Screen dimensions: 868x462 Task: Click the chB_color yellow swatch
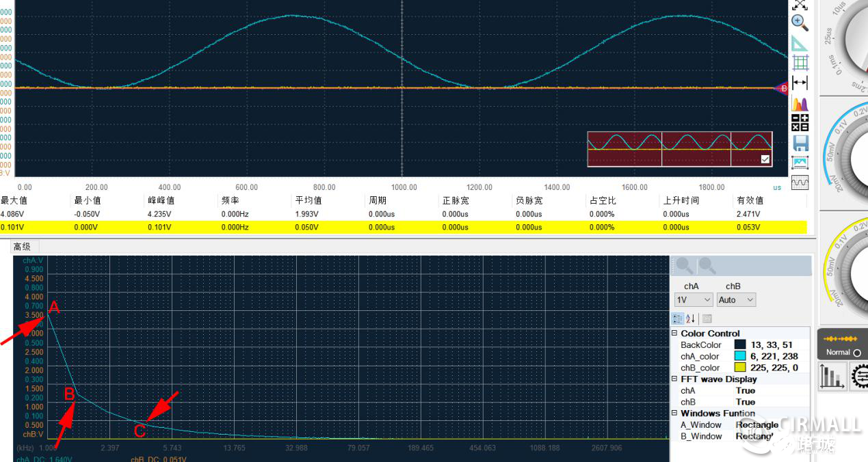(x=740, y=368)
